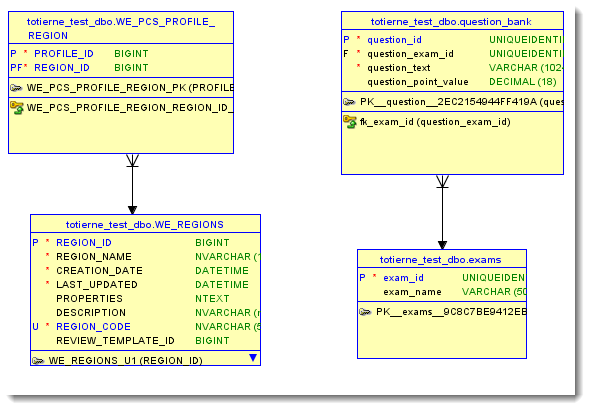The height and width of the screenshot is (410, 590).
Task: Click the PK__question primary key icon
Action: point(349,102)
